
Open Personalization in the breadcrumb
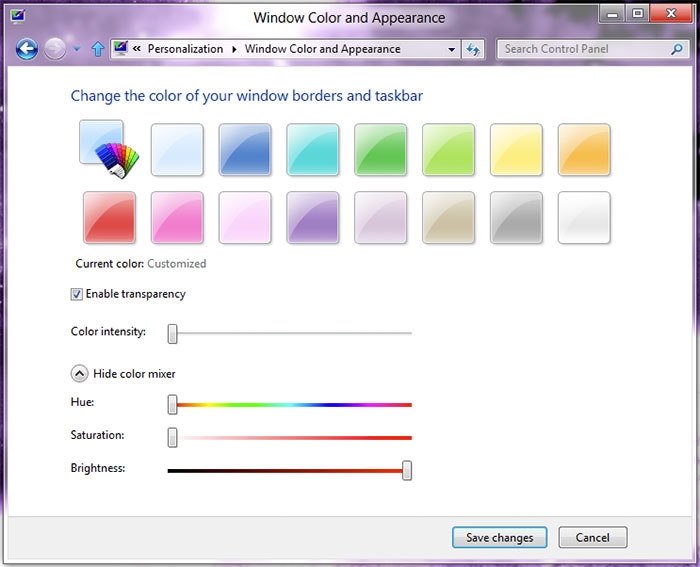[x=185, y=49]
